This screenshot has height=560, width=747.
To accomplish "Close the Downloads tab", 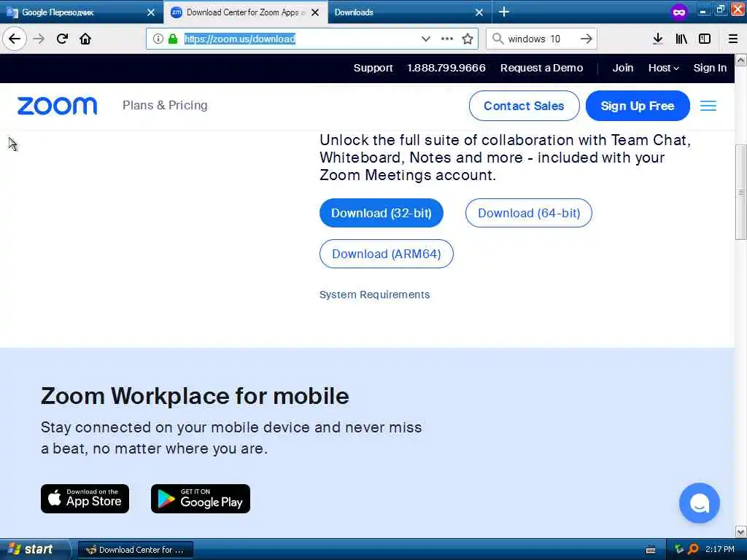I will [x=479, y=12].
